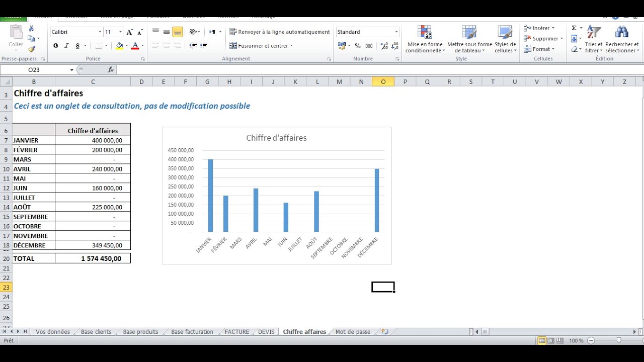Decrease font size with the small A icon
This screenshot has height=362, width=644.
pyautogui.click(x=139, y=32)
